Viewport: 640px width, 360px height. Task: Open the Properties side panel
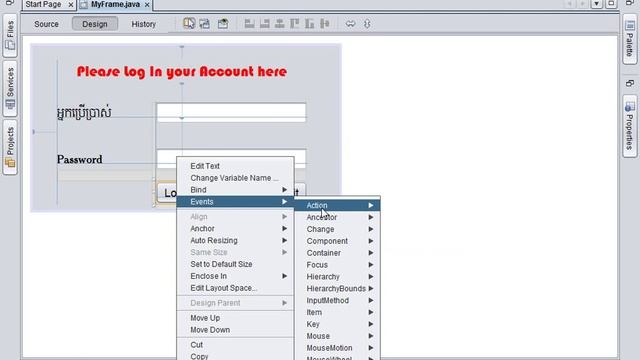(630, 126)
